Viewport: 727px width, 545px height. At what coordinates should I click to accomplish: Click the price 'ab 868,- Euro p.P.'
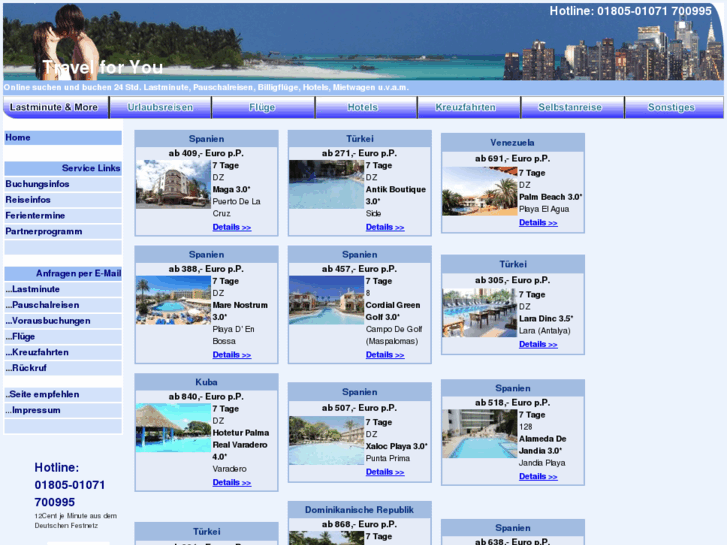(359, 524)
